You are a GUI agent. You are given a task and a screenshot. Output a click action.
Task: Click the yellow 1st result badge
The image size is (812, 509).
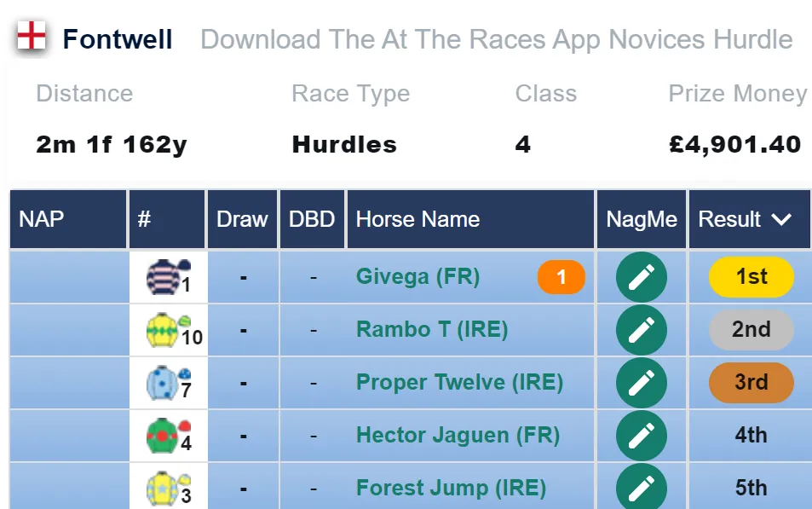(751, 277)
